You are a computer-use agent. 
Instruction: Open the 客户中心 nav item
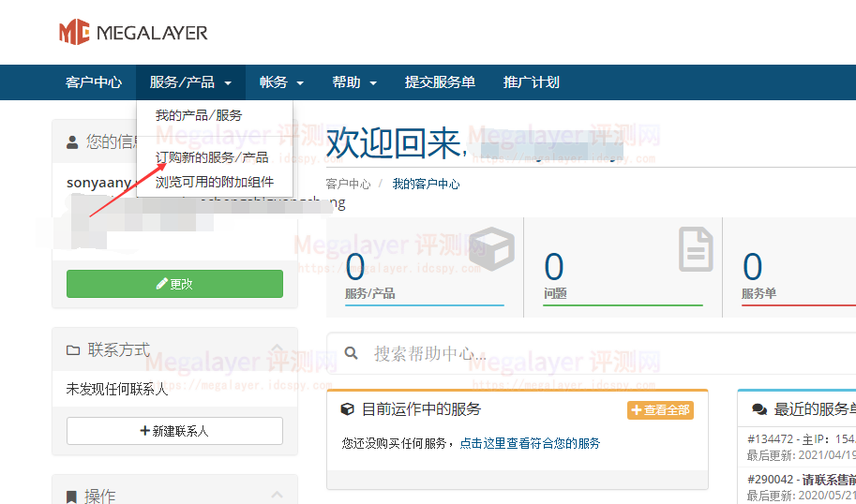click(94, 82)
